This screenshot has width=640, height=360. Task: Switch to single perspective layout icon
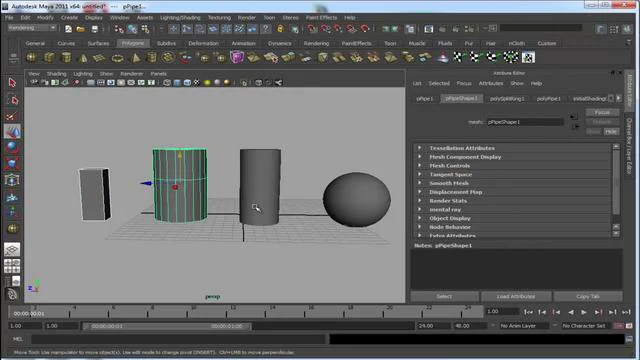pyautogui.click(x=12, y=249)
